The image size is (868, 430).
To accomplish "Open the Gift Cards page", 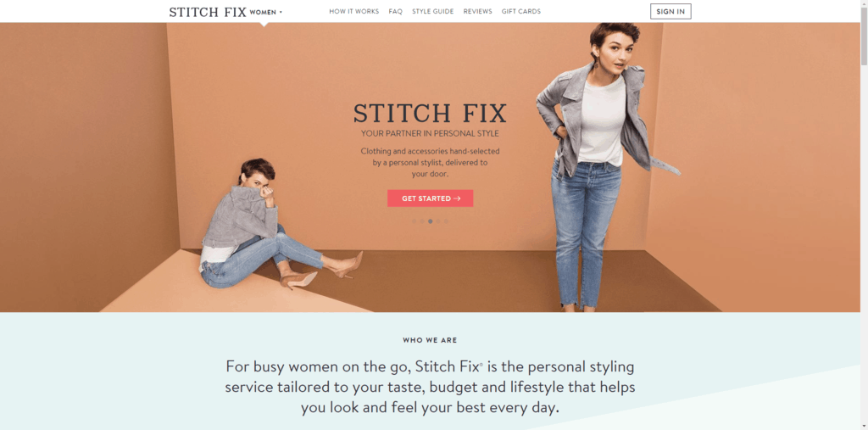I will 521,11.
